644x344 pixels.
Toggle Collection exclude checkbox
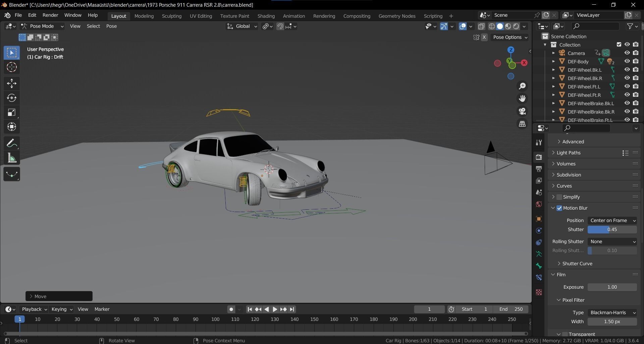619,45
